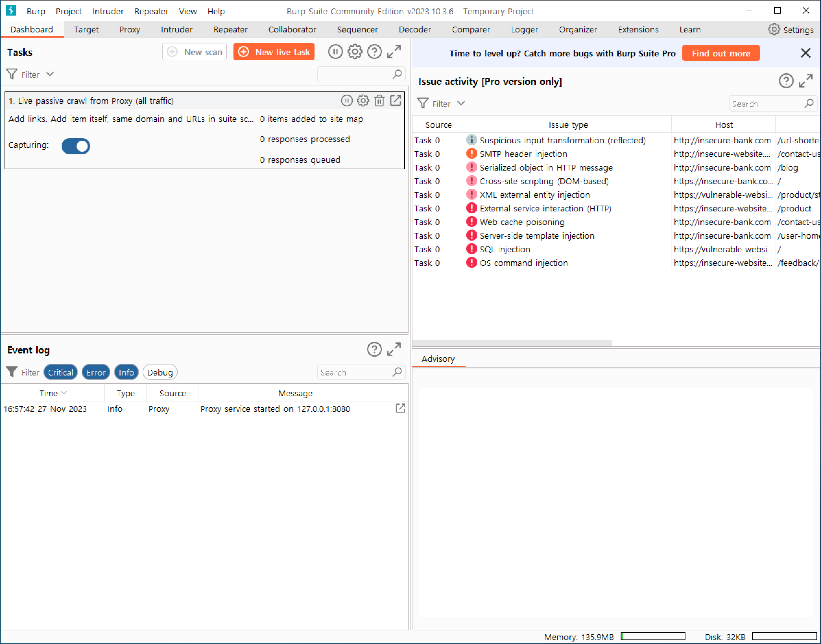
Task: Toggle the Capturing switch off
Action: [76, 146]
